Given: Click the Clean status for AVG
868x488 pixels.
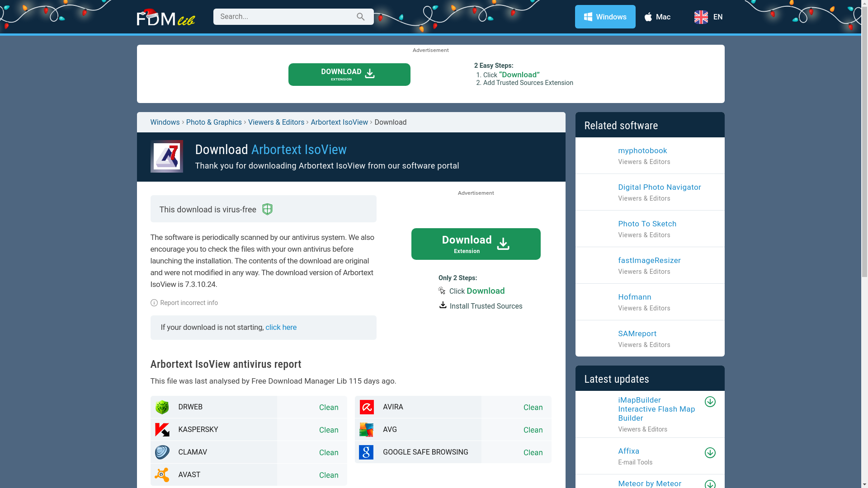Looking at the screenshot, I should (x=533, y=430).
